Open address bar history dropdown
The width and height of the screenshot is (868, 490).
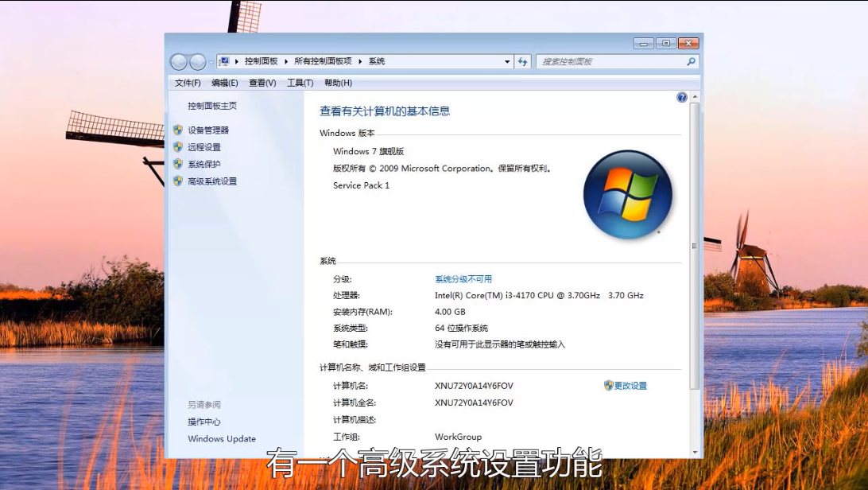(x=507, y=61)
